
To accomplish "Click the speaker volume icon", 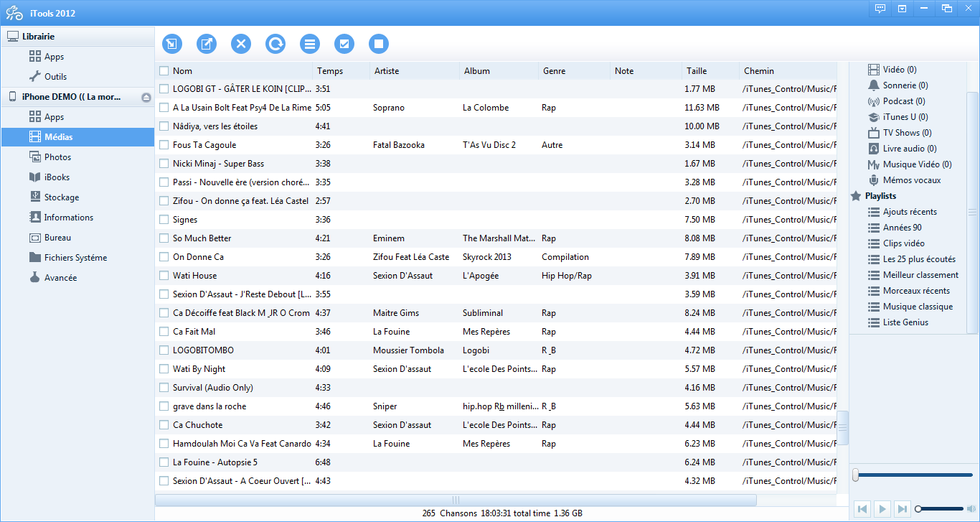I will pyautogui.click(x=970, y=509).
